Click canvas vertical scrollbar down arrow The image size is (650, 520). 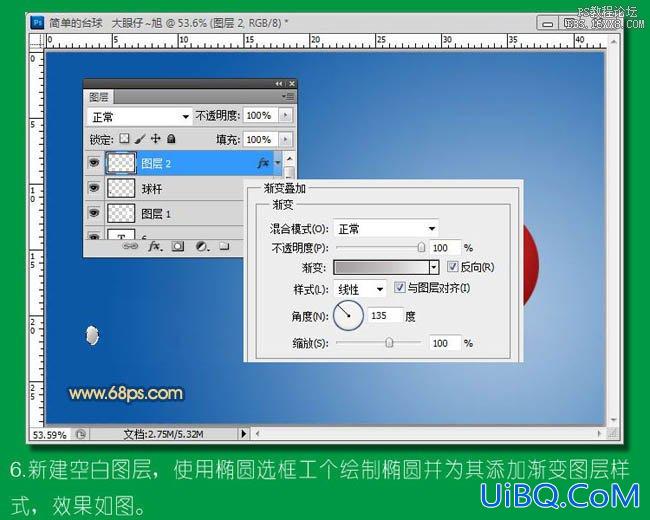tap(614, 420)
